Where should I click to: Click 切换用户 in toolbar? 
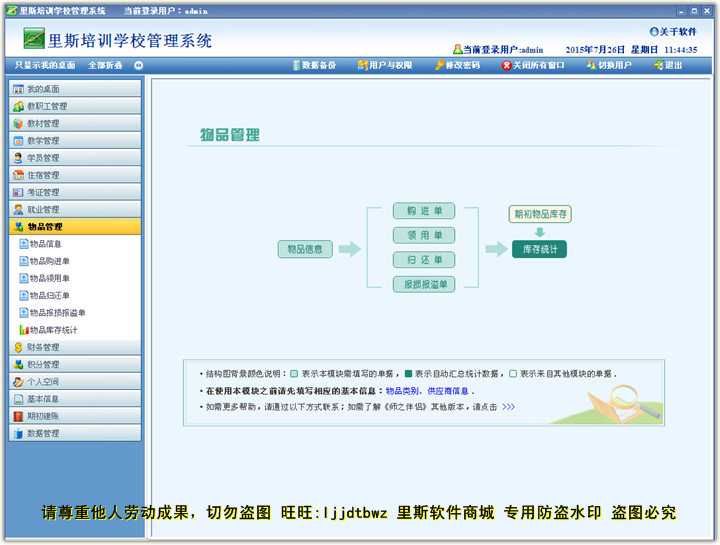click(609, 65)
